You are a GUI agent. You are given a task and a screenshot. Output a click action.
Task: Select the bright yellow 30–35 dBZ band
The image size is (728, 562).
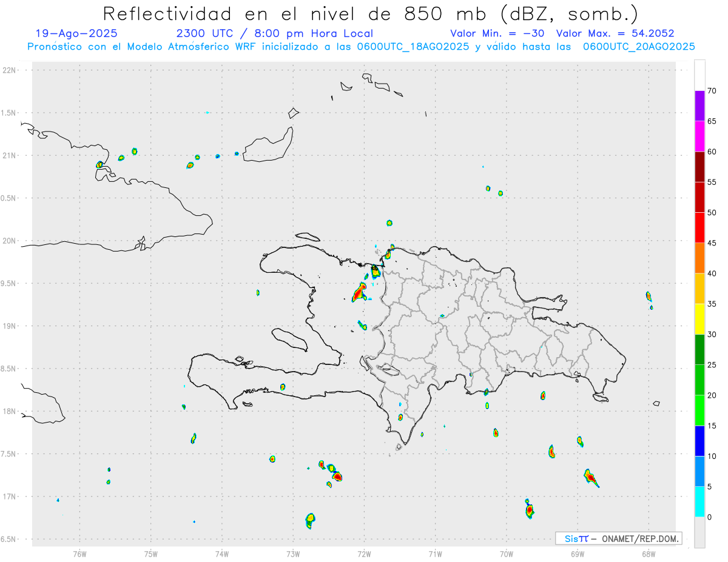pos(699,319)
